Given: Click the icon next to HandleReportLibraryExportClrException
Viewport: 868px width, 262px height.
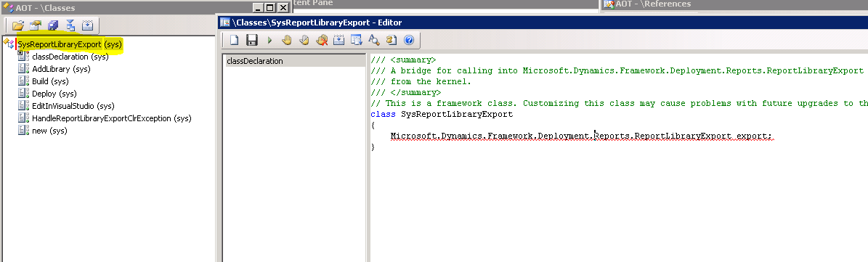Looking at the screenshot, I should 23,118.
